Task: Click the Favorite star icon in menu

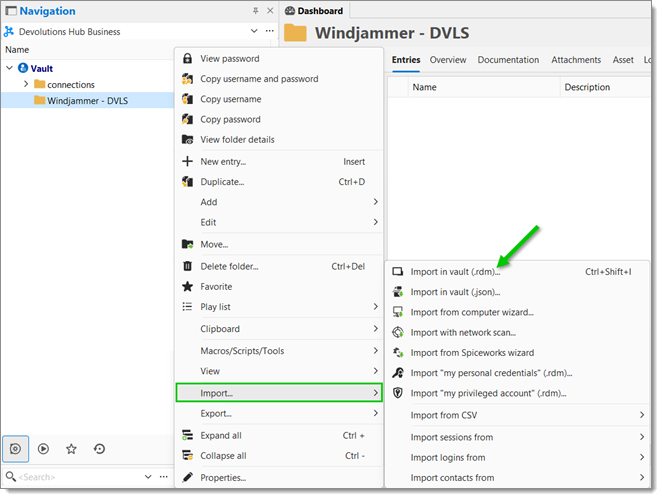Action: click(187, 287)
